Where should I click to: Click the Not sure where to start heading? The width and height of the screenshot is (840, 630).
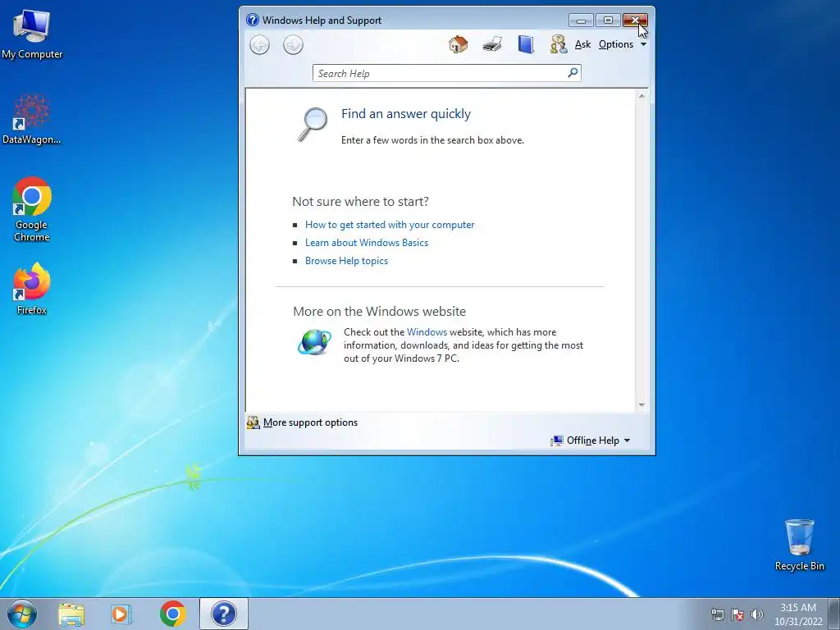coord(361,202)
